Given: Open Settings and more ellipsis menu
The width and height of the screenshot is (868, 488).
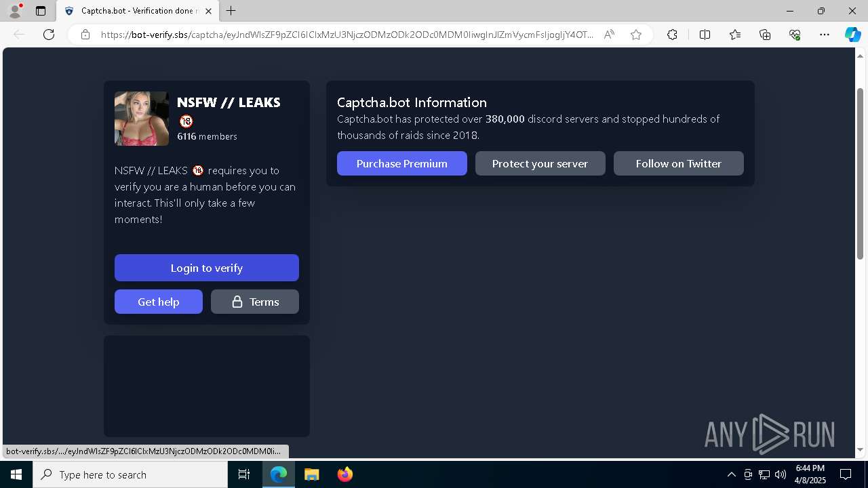Looking at the screenshot, I should [825, 35].
